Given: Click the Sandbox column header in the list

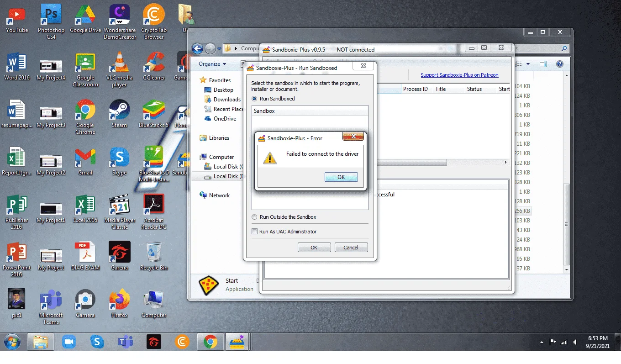Looking at the screenshot, I should pos(310,111).
